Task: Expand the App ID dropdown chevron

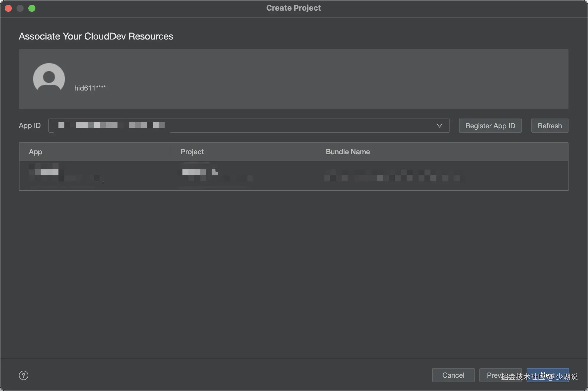Action: [x=439, y=126]
